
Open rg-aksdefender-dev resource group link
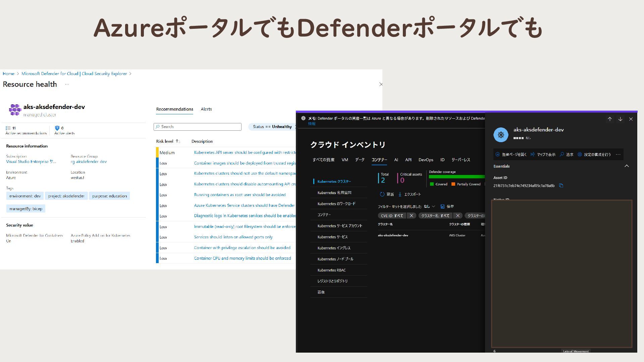[89, 162]
